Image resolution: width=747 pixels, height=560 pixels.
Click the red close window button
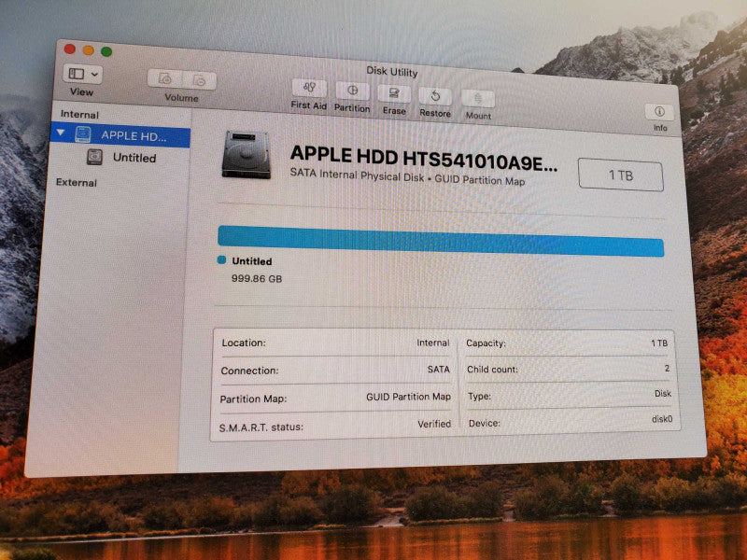pyautogui.click(x=69, y=49)
